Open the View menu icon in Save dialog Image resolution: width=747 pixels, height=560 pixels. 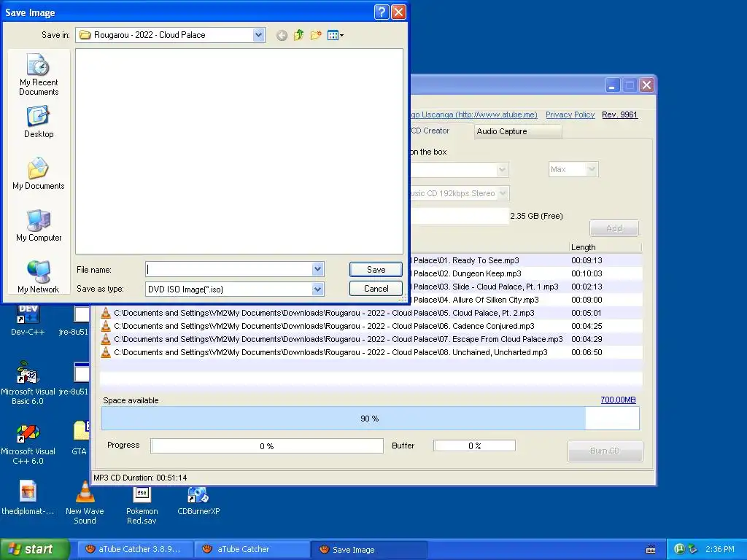(336, 35)
